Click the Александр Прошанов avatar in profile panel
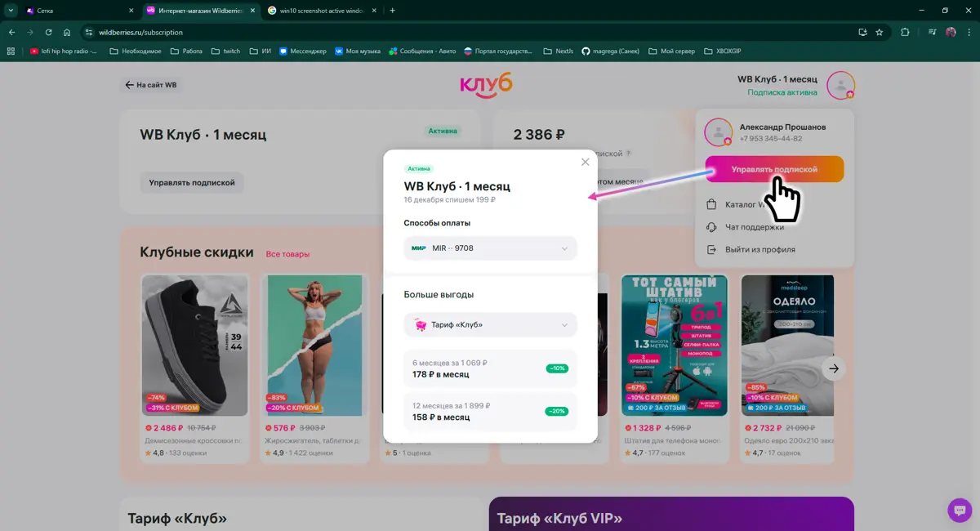This screenshot has height=531, width=980. [x=718, y=132]
